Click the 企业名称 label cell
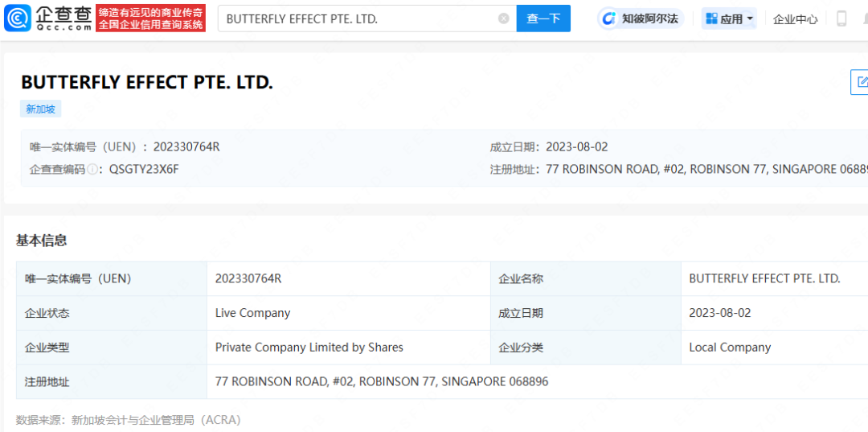Image resolution: width=868 pixels, height=432 pixels. point(586,278)
